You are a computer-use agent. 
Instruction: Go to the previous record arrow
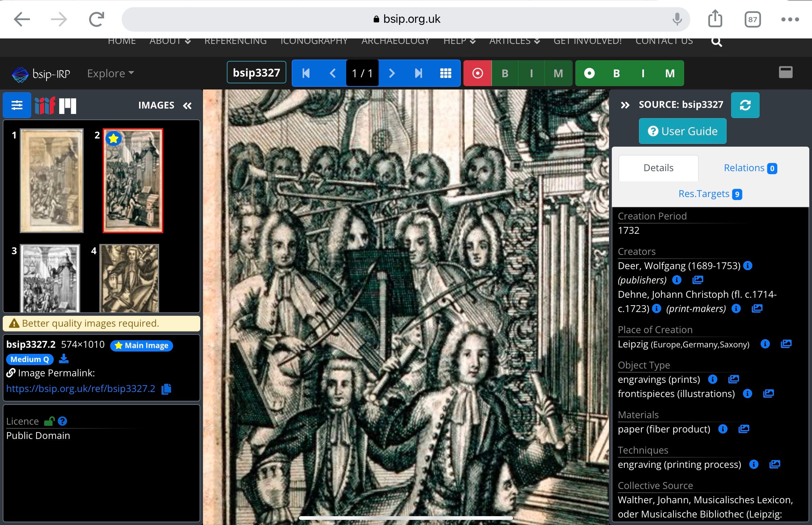(x=333, y=73)
